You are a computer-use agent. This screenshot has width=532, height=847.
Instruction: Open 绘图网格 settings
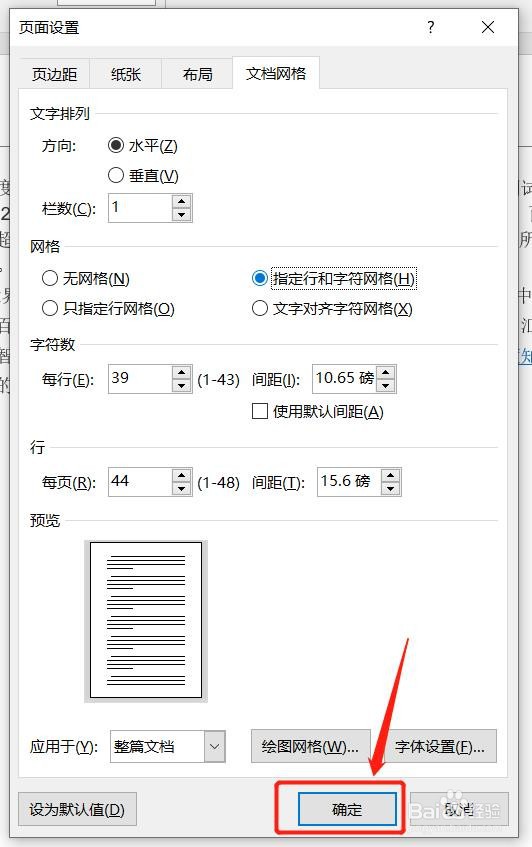(310, 747)
